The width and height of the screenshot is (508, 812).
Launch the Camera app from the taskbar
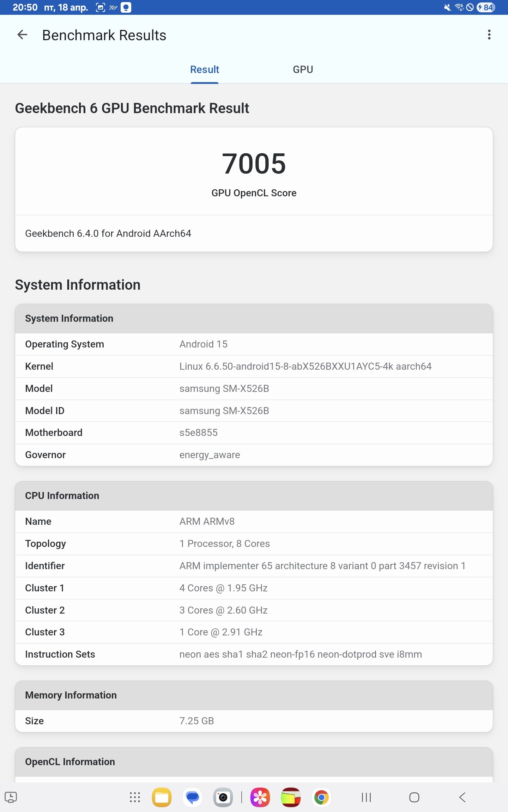point(223,797)
